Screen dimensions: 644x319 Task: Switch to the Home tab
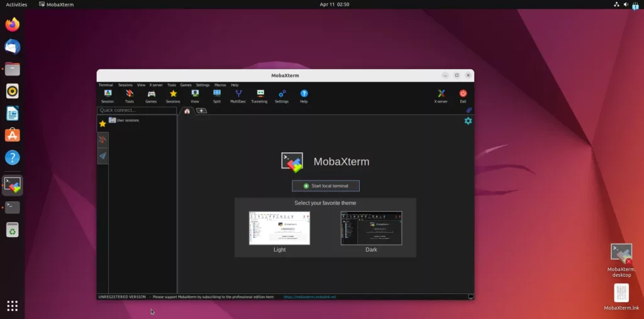[187, 111]
